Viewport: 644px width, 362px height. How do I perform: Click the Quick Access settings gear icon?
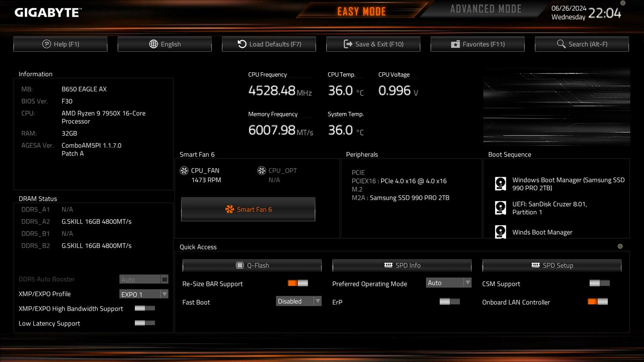click(620, 247)
